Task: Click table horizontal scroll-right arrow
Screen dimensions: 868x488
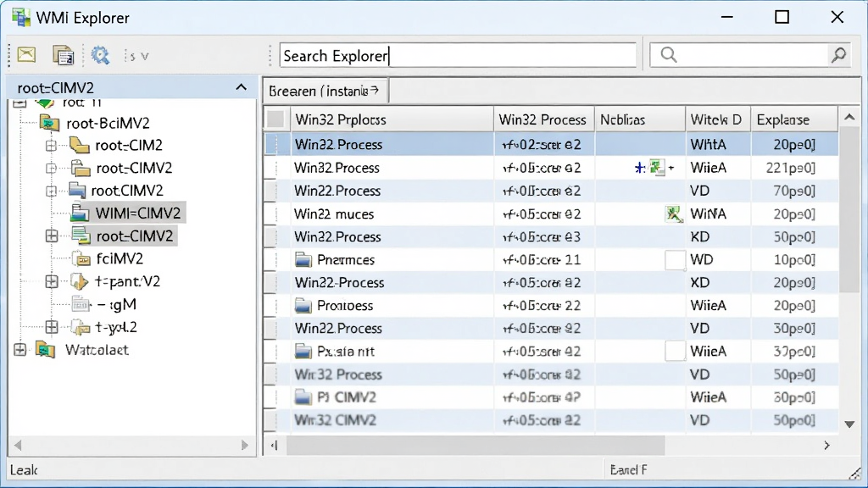Action: pos(827,445)
